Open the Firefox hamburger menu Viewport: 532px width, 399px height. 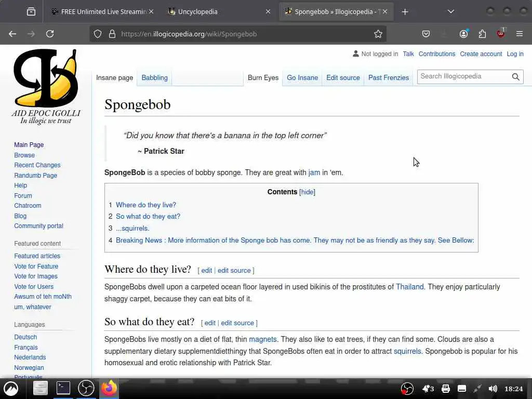520,34
